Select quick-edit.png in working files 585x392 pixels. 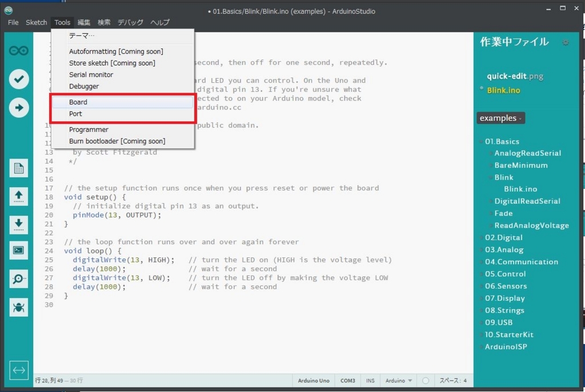pos(515,76)
